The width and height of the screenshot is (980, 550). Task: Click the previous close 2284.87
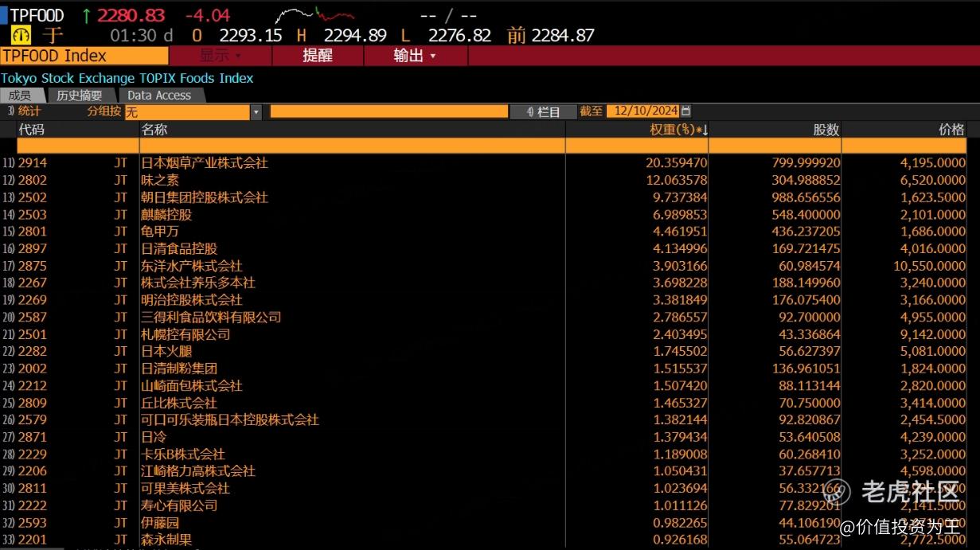tap(563, 35)
